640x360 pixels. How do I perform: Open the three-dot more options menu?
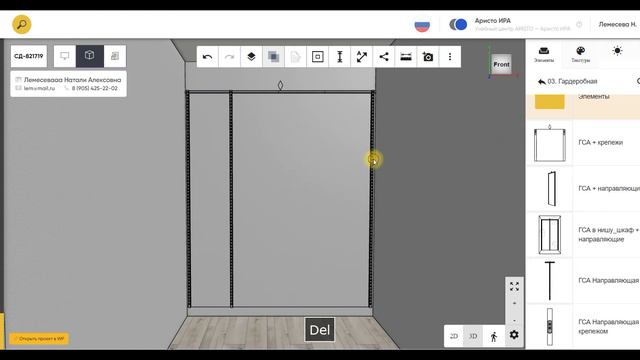(x=450, y=57)
